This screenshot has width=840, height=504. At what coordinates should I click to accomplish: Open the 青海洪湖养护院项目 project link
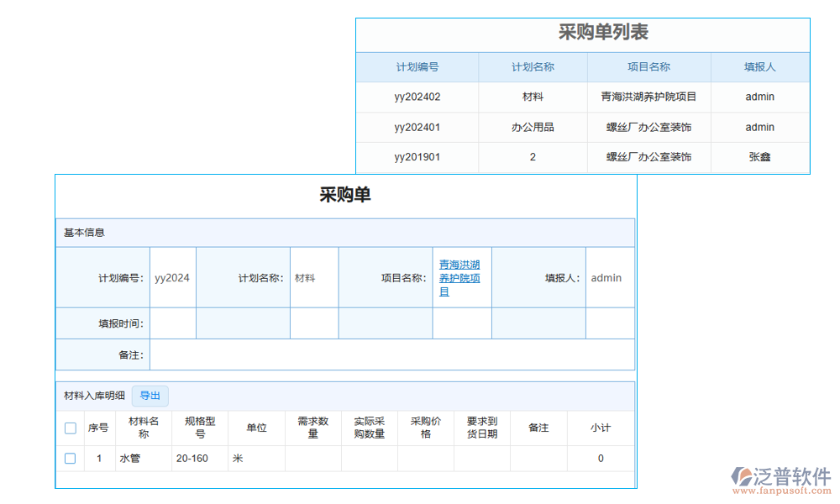[461, 277]
